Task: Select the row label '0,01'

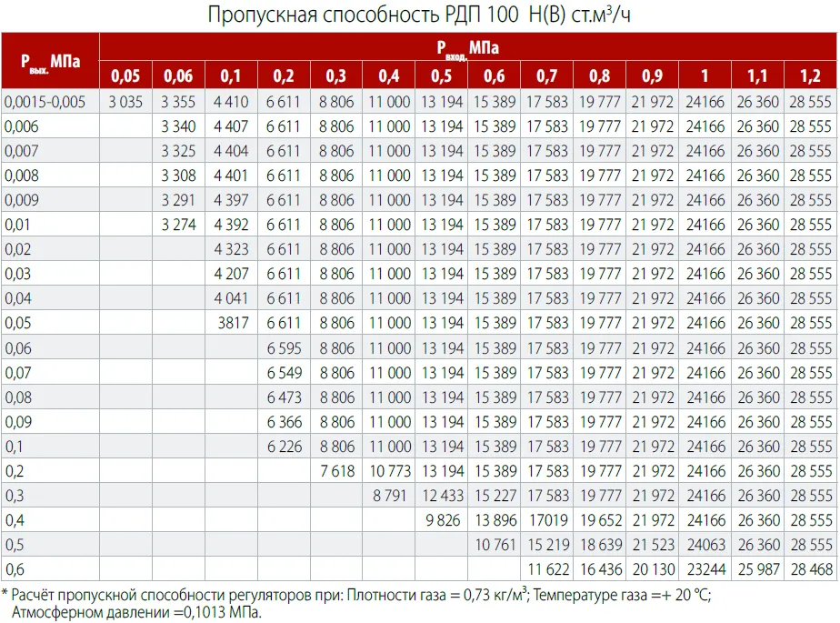Action: coord(17,225)
